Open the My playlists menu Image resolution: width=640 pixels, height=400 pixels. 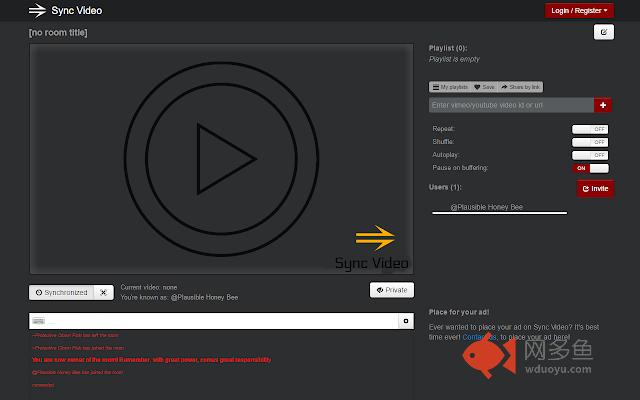click(450, 87)
